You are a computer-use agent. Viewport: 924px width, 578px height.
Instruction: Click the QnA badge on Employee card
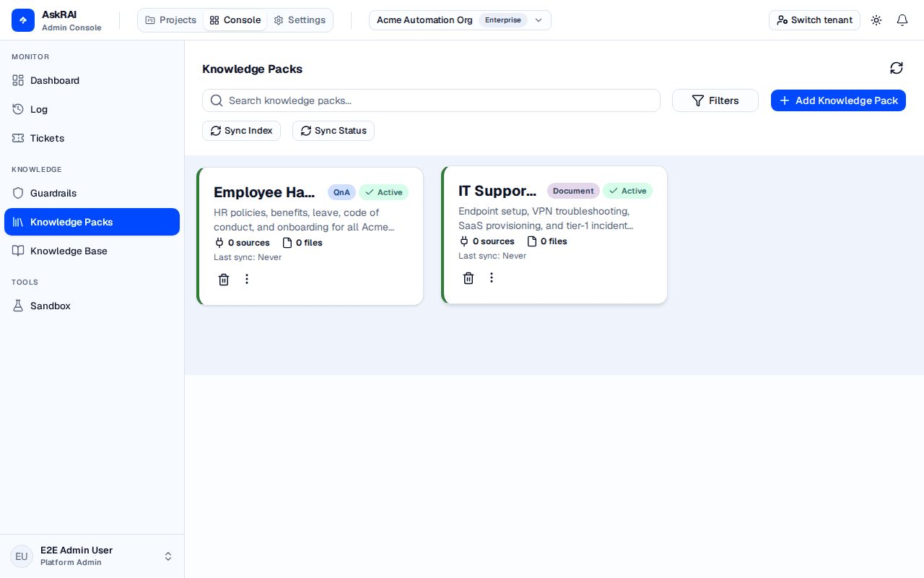tap(341, 192)
